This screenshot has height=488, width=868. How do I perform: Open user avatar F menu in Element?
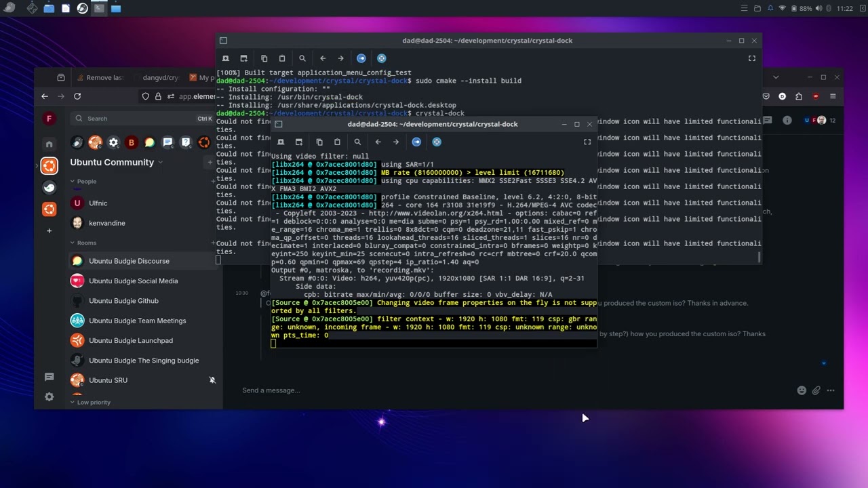49,119
